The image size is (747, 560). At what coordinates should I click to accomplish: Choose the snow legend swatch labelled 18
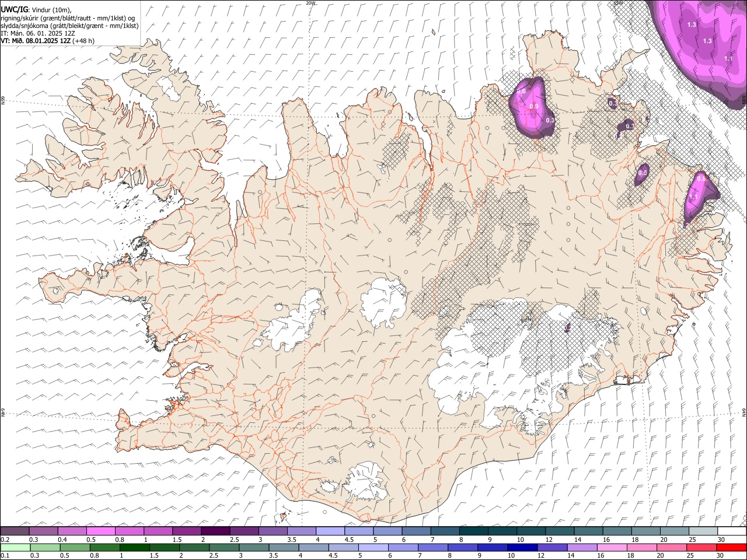645,531
